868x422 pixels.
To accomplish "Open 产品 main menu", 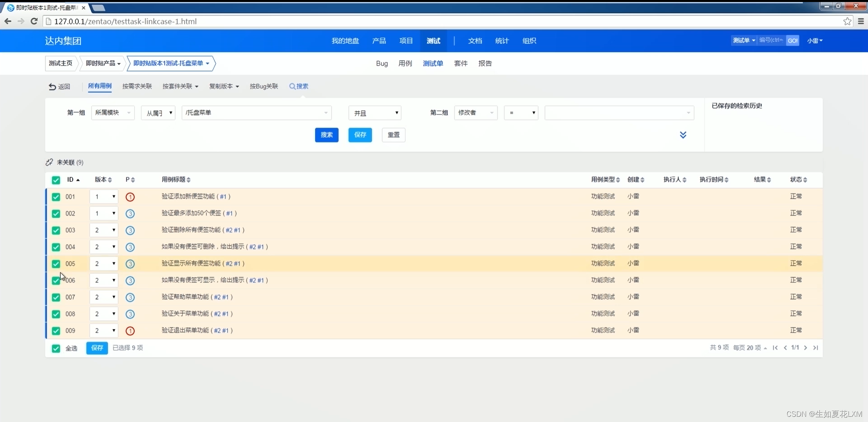I will 379,41.
